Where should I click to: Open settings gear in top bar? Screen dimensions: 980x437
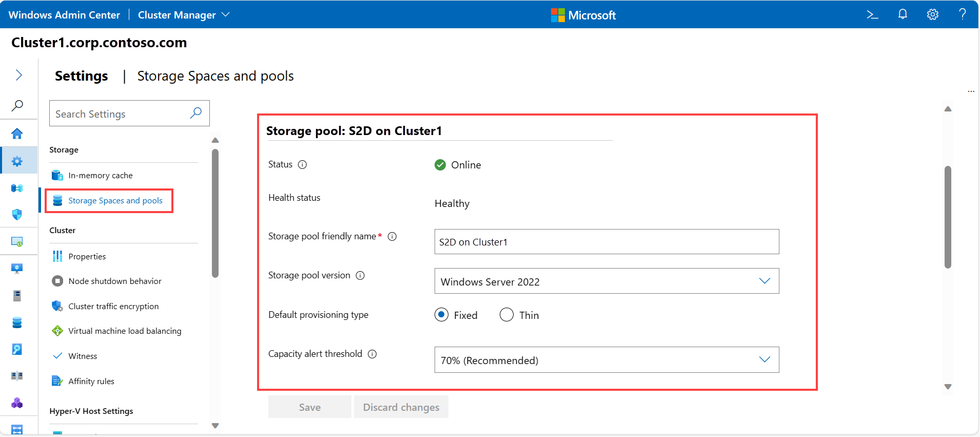pos(933,15)
